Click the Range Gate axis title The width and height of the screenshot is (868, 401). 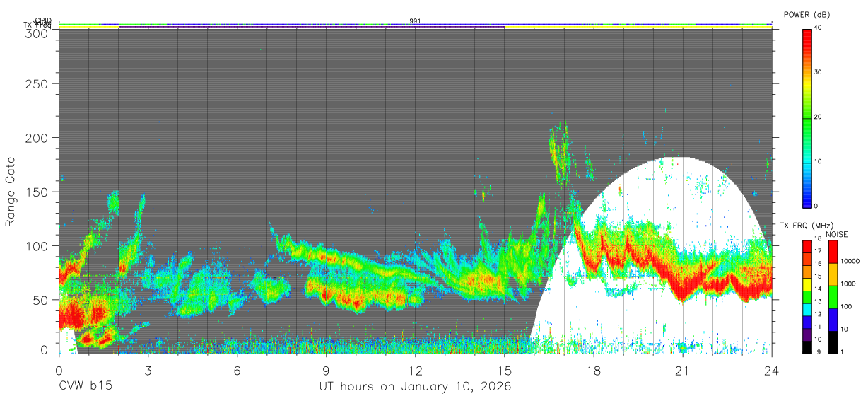click(11, 192)
